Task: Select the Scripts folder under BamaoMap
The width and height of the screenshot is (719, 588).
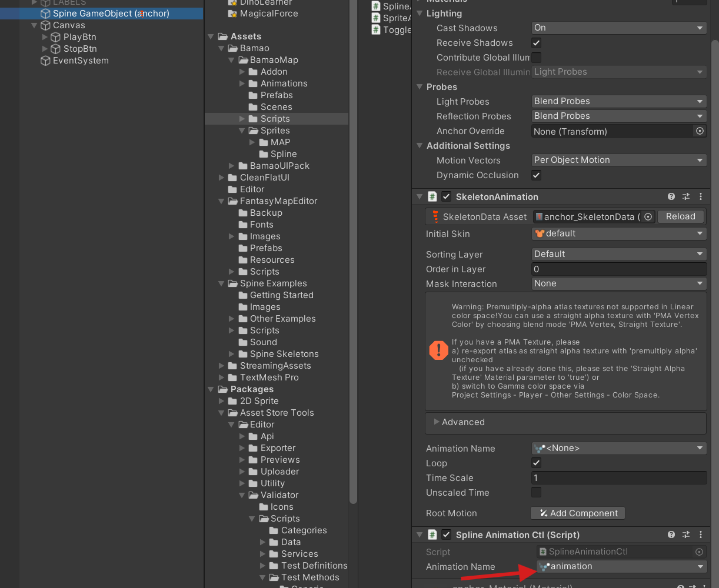Action: 275,119
